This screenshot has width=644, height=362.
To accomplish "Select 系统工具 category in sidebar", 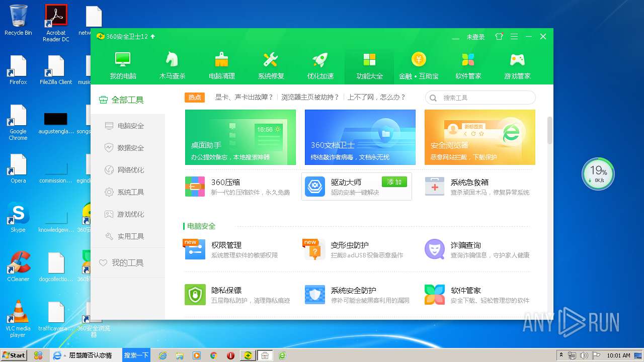I will pyautogui.click(x=128, y=192).
